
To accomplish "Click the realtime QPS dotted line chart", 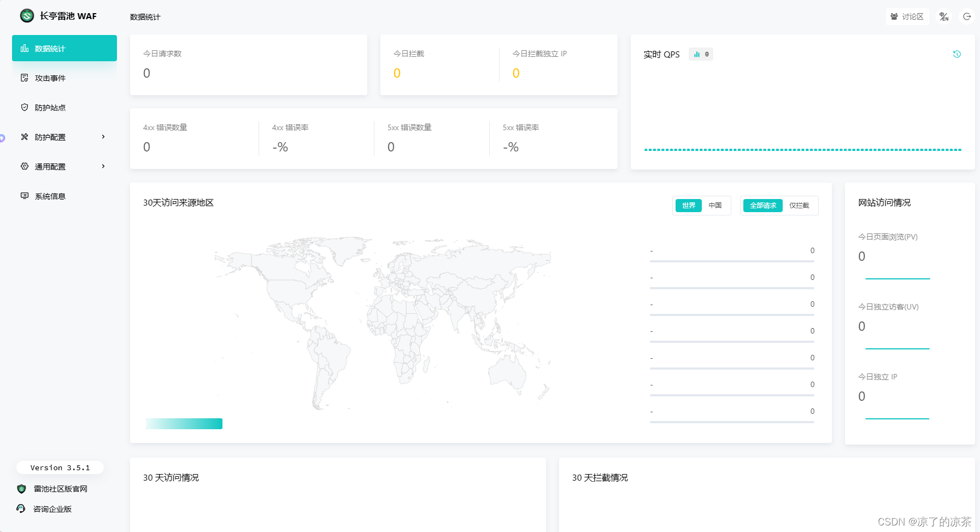I will (x=802, y=149).
